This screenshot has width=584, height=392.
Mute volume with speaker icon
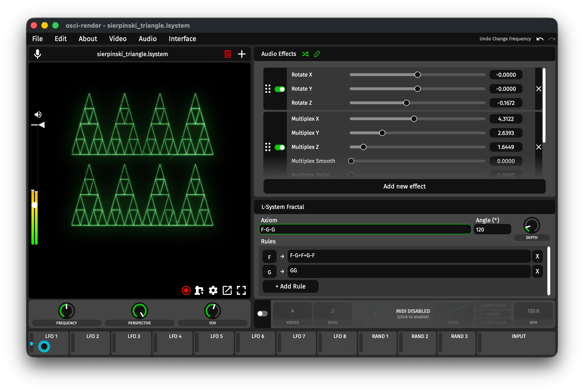coord(38,115)
